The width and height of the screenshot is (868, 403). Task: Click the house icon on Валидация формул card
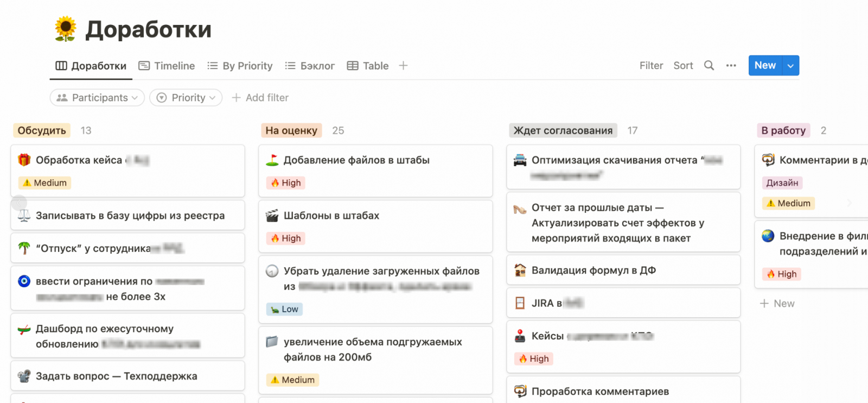520,270
